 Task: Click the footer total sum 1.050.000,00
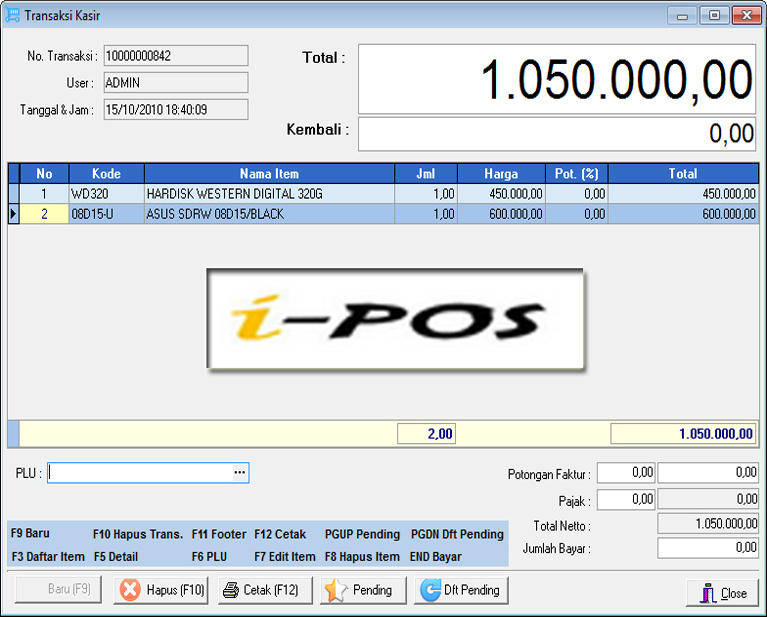pyautogui.click(x=683, y=434)
